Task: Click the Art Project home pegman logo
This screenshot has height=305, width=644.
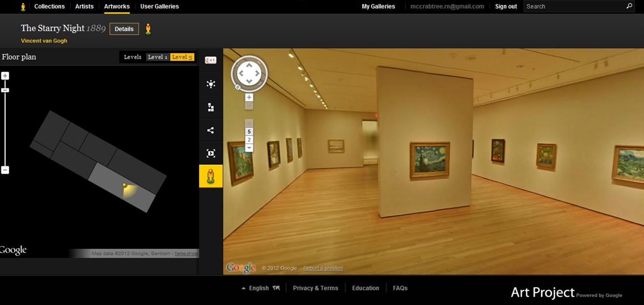Action: tap(23, 7)
